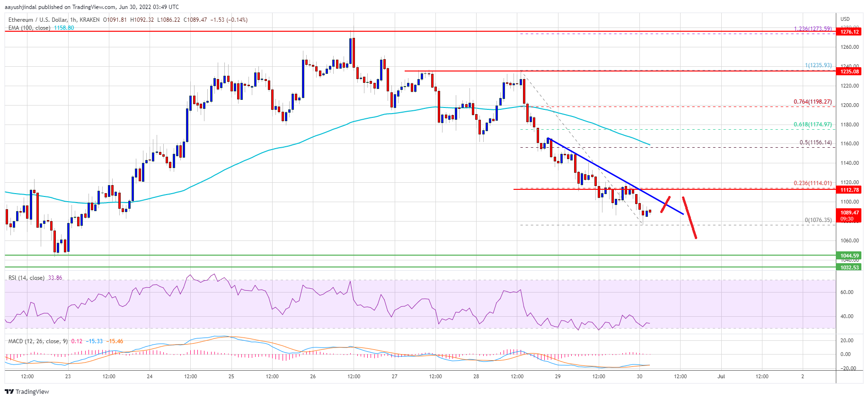Image resolution: width=868 pixels, height=400 pixels.
Task: Click the green 1032.53 support price label
Action: [x=849, y=267]
